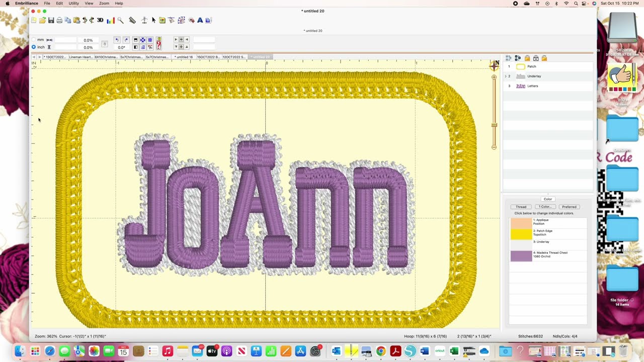This screenshot has width=644, height=362.
Task: Create a new design page
Action: 34,20
